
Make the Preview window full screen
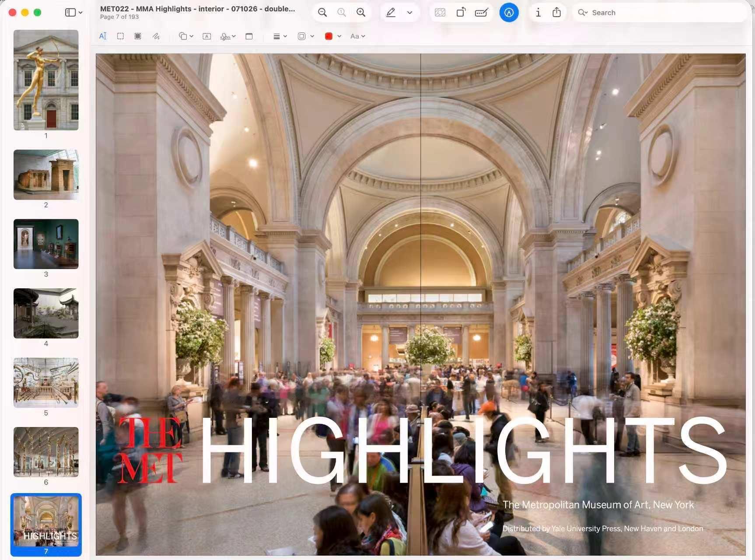click(38, 13)
